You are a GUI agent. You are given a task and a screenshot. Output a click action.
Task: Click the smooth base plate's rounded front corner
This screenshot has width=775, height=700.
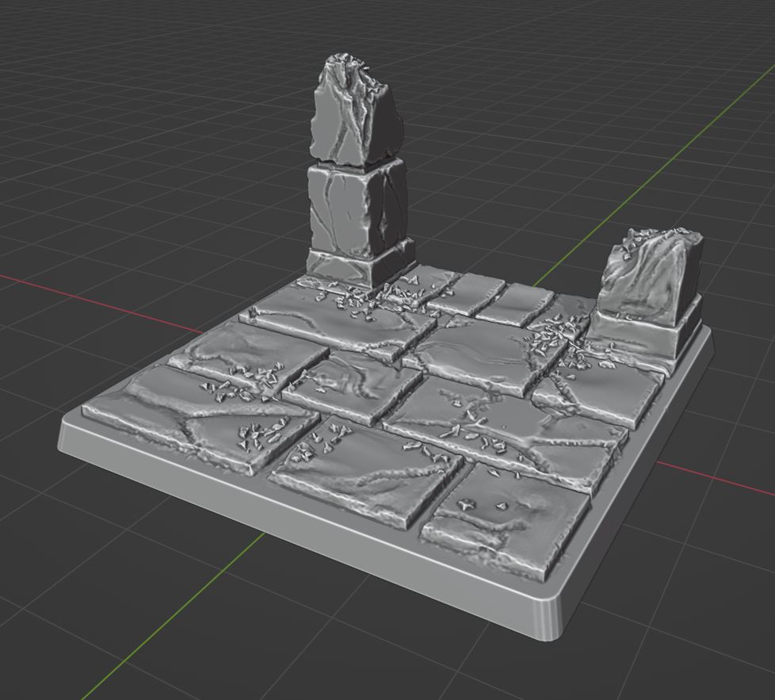pyautogui.click(x=548, y=619)
